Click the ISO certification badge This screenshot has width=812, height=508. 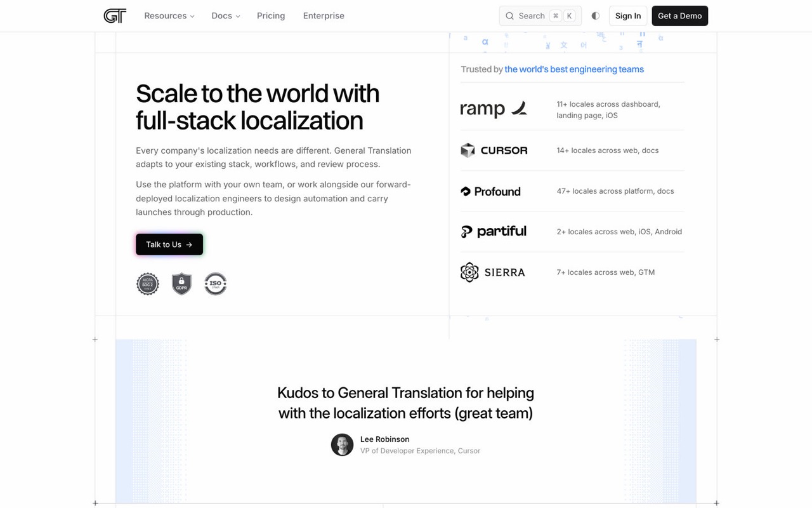[216, 284]
